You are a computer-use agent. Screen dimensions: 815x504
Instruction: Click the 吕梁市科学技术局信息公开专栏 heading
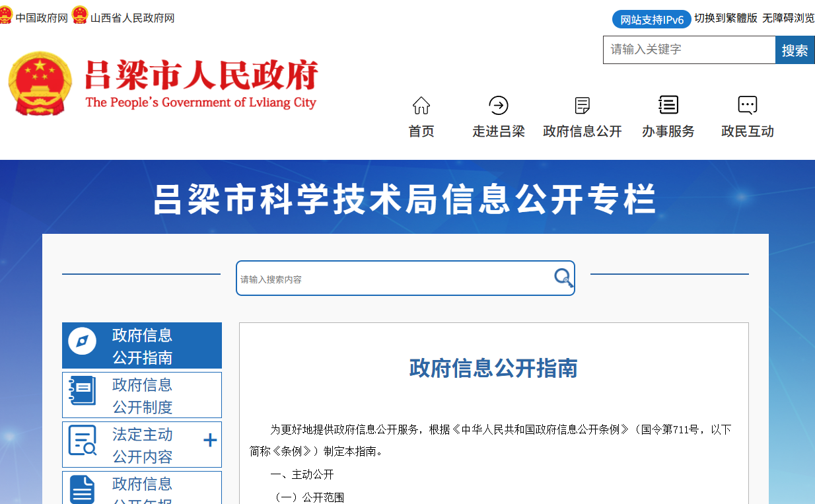tap(406, 199)
